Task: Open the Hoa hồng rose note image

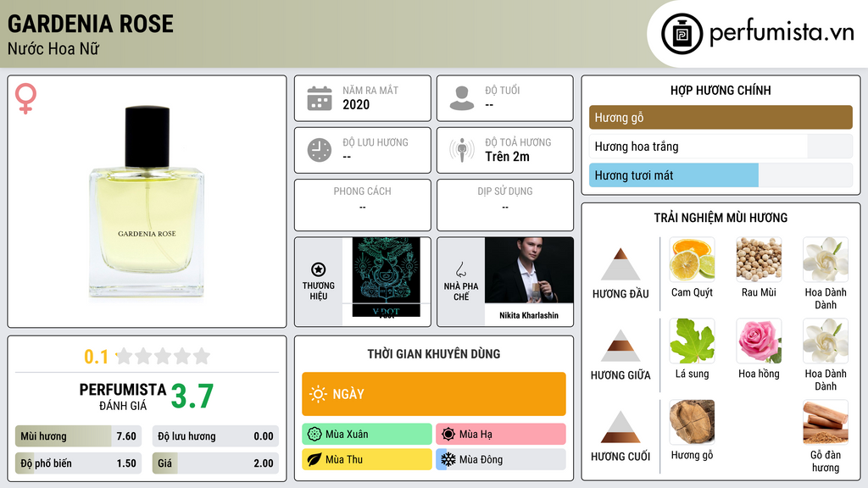Action: pos(759,341)
